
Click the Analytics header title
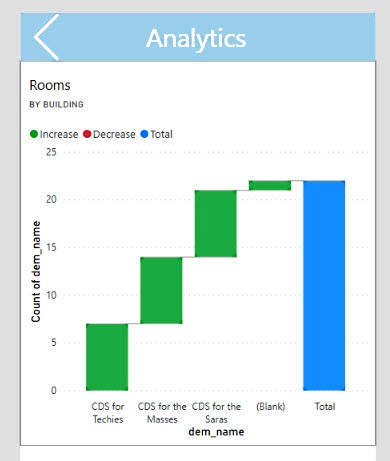coord(196,39)
